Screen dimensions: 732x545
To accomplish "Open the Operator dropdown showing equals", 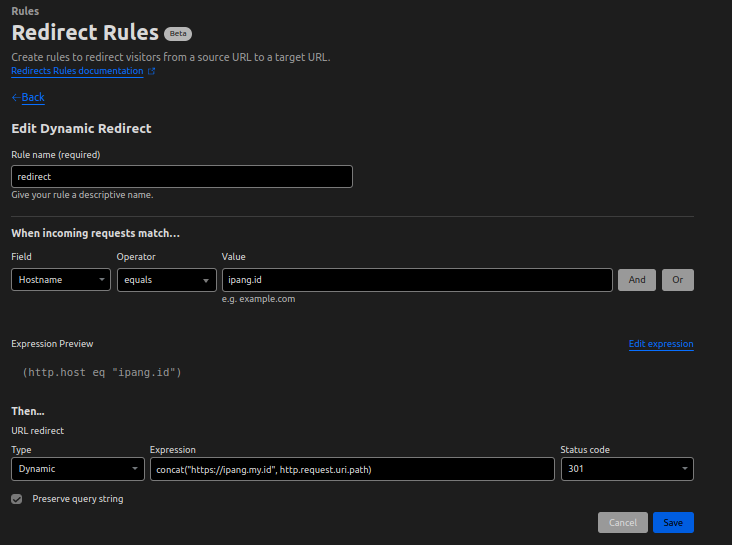I will pos(167,280).
